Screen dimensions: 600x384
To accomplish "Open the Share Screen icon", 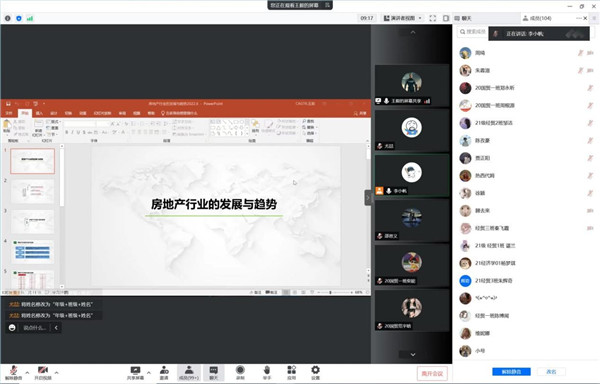I will (x=135, y=373).
